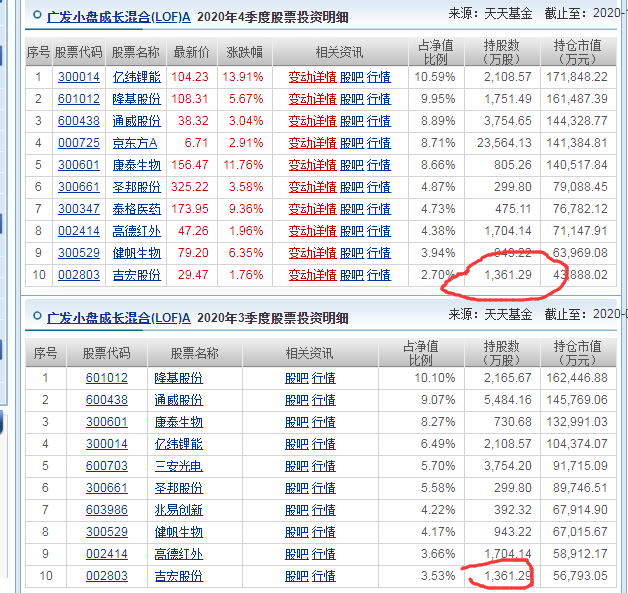Open stock code 601012 in the Q3 table
The height and width of the screenshot is (593, 628).
107,378
